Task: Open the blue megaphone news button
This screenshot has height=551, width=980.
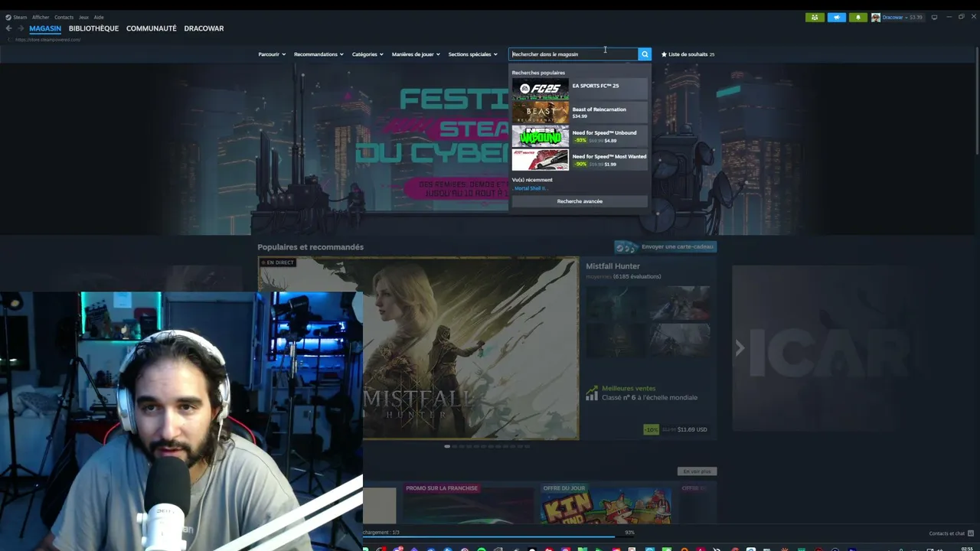Action: point(837,17)
